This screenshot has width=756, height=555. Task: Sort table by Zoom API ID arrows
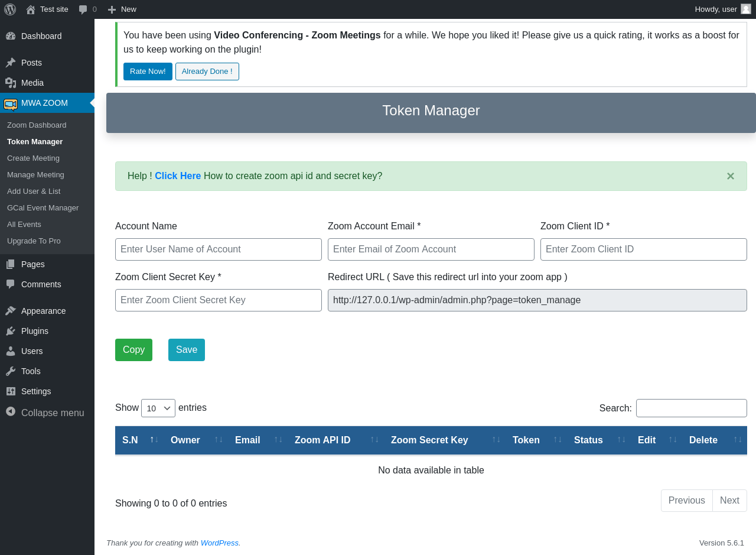click(x=374, y=439)
